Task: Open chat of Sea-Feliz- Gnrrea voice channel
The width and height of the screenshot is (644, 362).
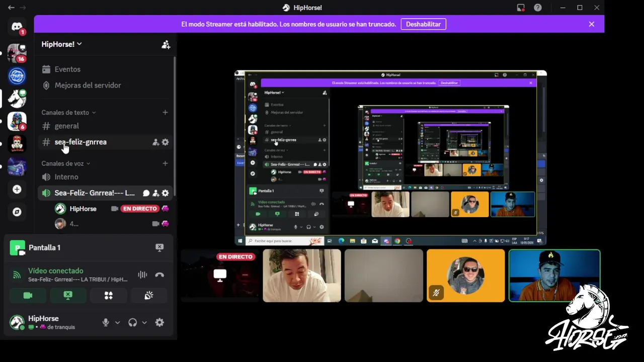Action: coord(146,193)
